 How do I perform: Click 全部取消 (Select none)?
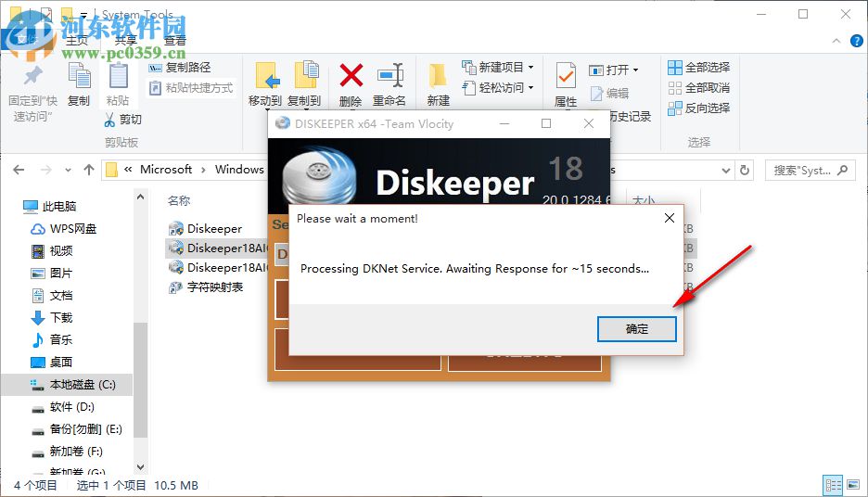(x=698, y=88)
